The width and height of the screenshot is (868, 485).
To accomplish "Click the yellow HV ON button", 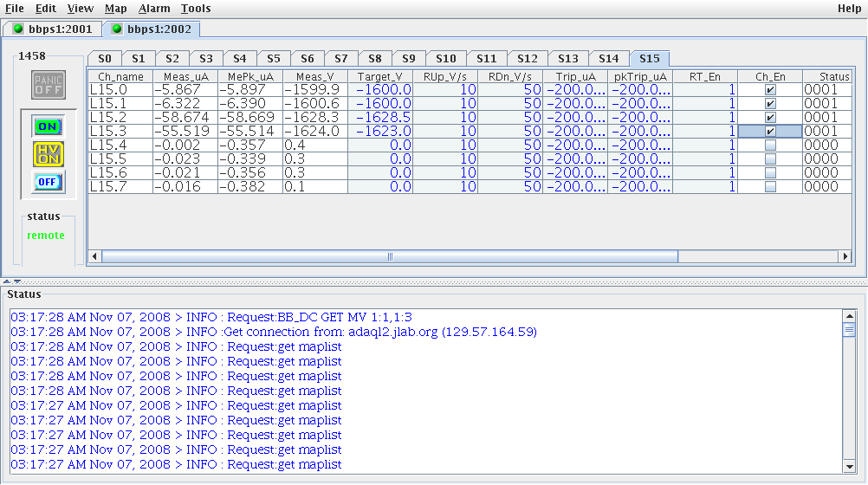I will coord(49,154).
